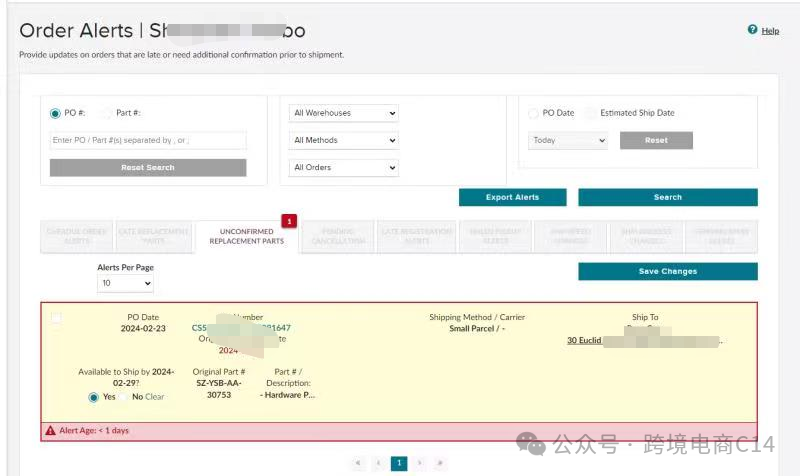
Task: Click the red badge on Unconfirmed Replacement Parts
Action: click(x=289, y=221)
